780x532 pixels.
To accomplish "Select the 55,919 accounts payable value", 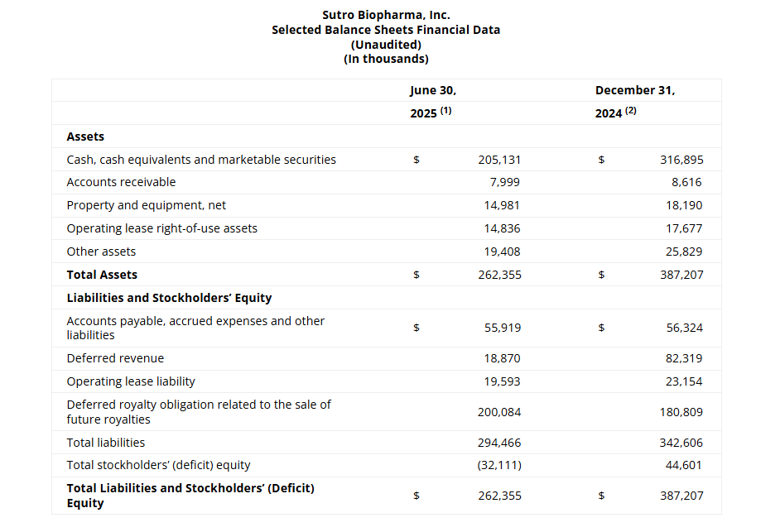I will point(502,328).
